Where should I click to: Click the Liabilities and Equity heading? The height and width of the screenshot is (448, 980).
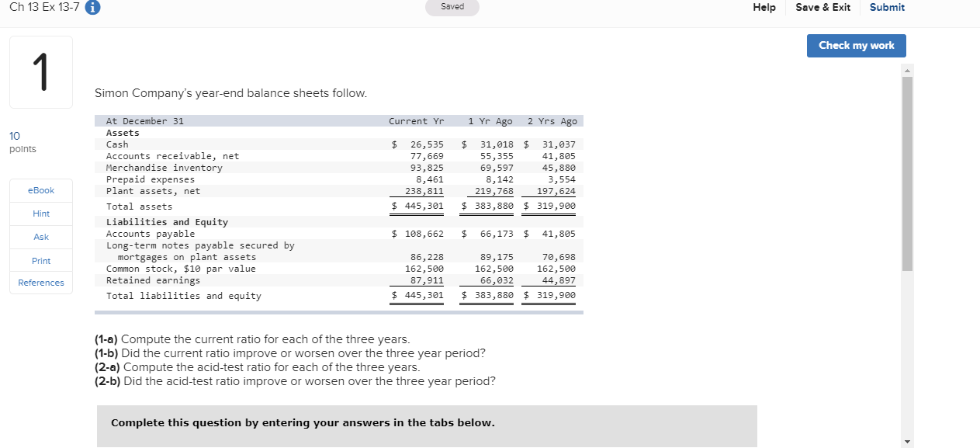coord(167,222)
